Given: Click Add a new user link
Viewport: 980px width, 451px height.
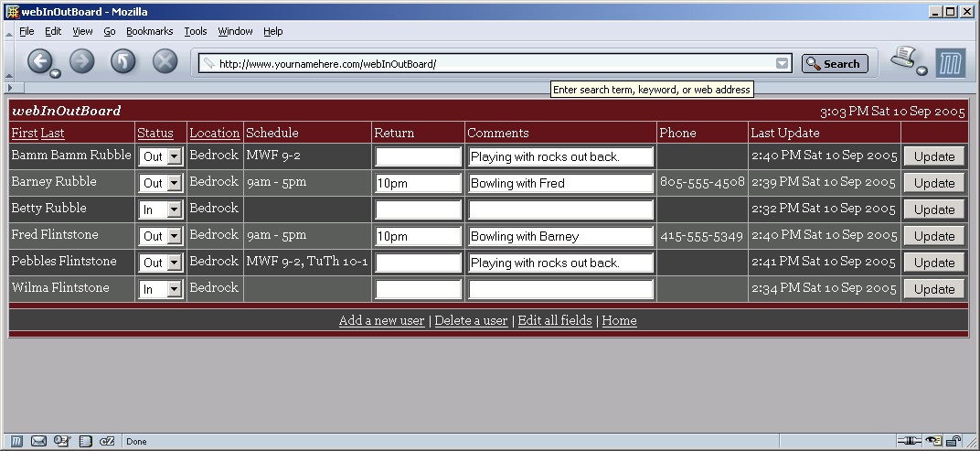Looking at the screenshot, I should pyautogui.click(x=381, y=320).
